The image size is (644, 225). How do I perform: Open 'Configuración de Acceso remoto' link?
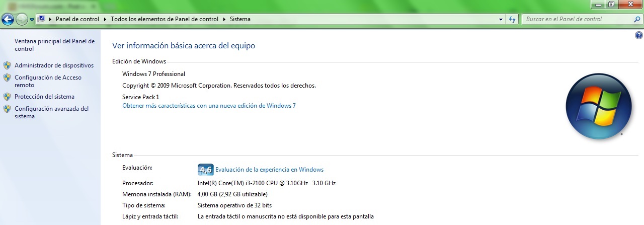tap(48, 81)
